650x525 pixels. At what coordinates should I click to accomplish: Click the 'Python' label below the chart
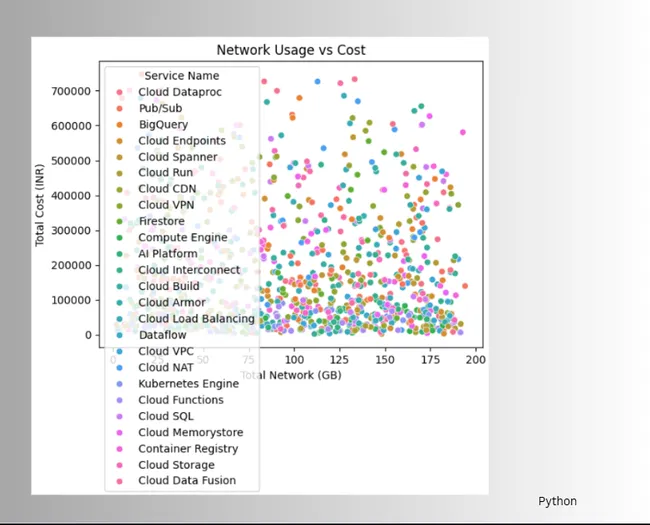coord(557,501)
